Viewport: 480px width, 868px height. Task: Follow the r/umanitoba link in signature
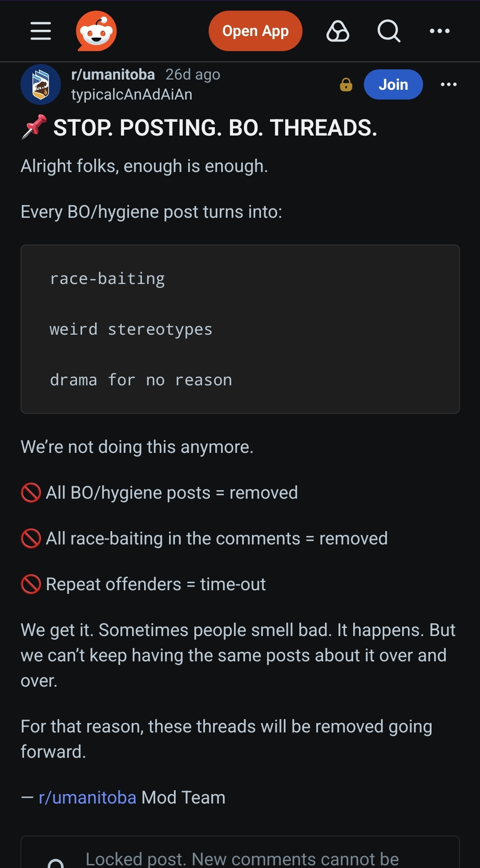click(x=87, y=798)
